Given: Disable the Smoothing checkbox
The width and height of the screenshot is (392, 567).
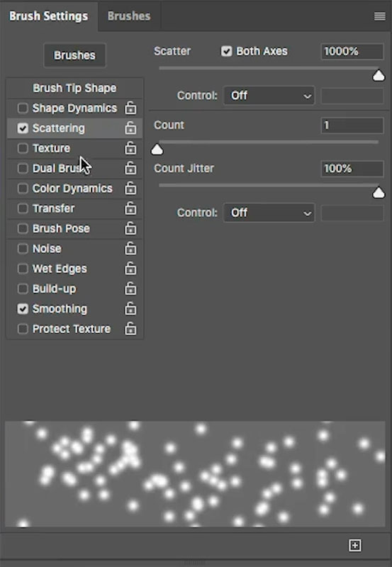Looking at the screenshot, I should click(x=23, y=309).
